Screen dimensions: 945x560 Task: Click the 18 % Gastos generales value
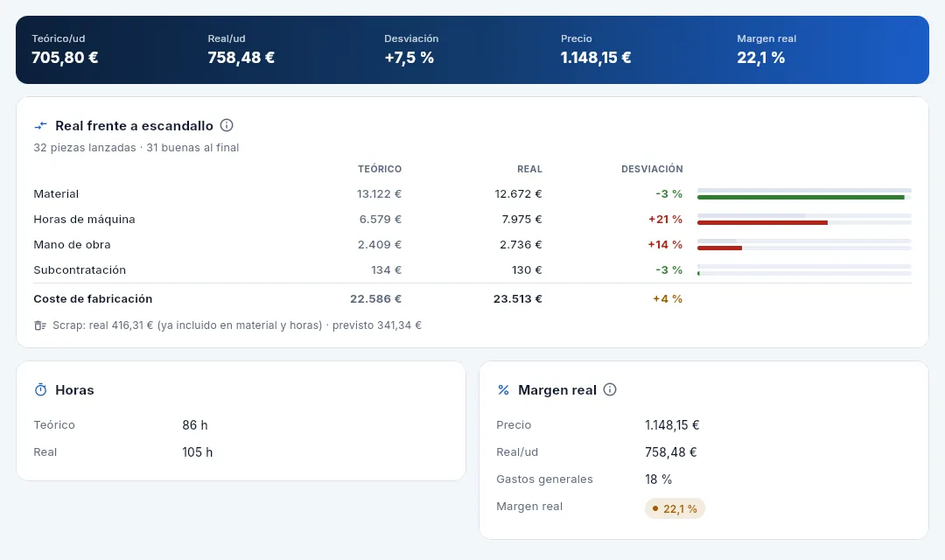click(658, 479)
